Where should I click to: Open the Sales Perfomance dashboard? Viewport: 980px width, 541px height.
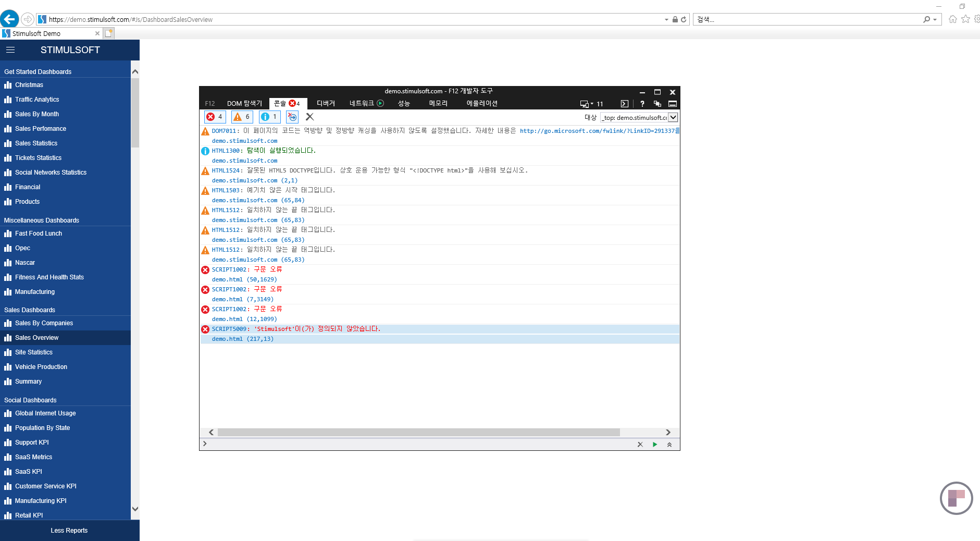(x=65, y=129)
